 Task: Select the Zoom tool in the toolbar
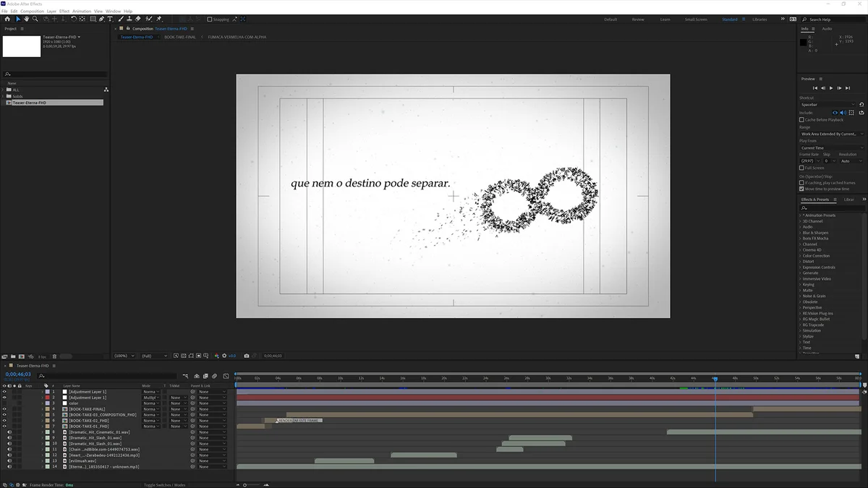[35, 20]
